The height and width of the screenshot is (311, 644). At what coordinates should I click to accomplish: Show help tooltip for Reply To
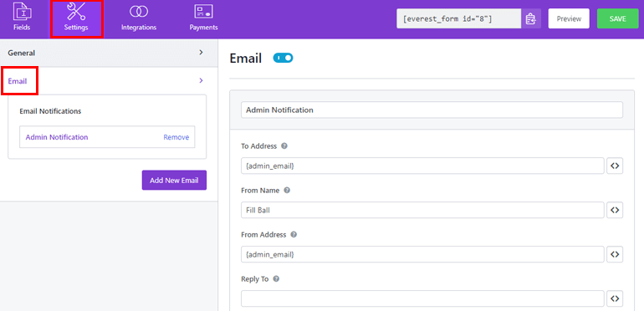[x=276, y=279]
